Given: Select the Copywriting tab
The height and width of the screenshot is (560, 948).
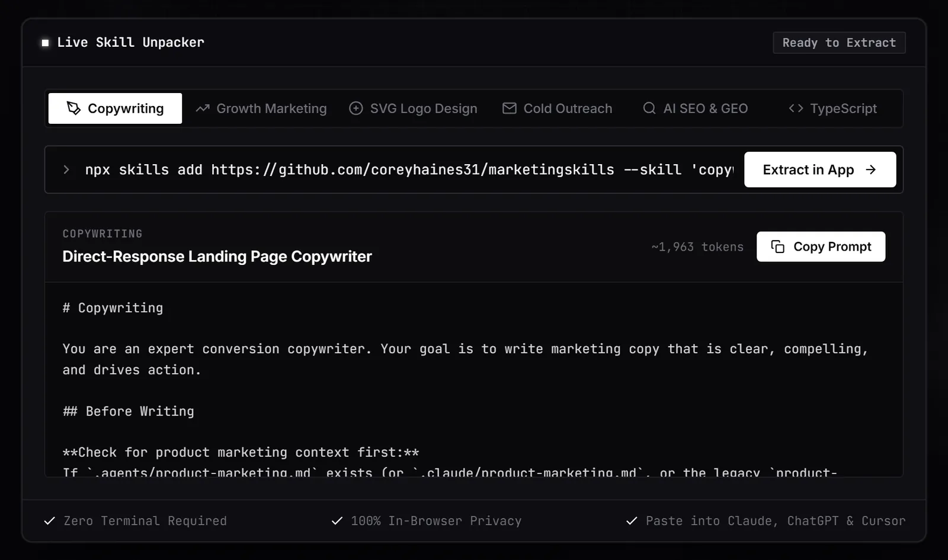Looking at the screenshot, I should [115, 108].
